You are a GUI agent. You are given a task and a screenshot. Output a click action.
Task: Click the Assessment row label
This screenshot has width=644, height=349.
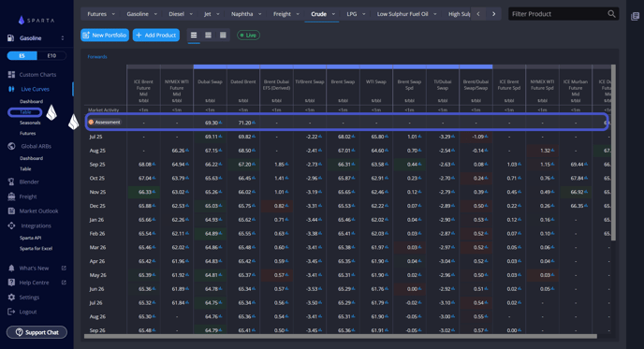[x=104, y=123]
